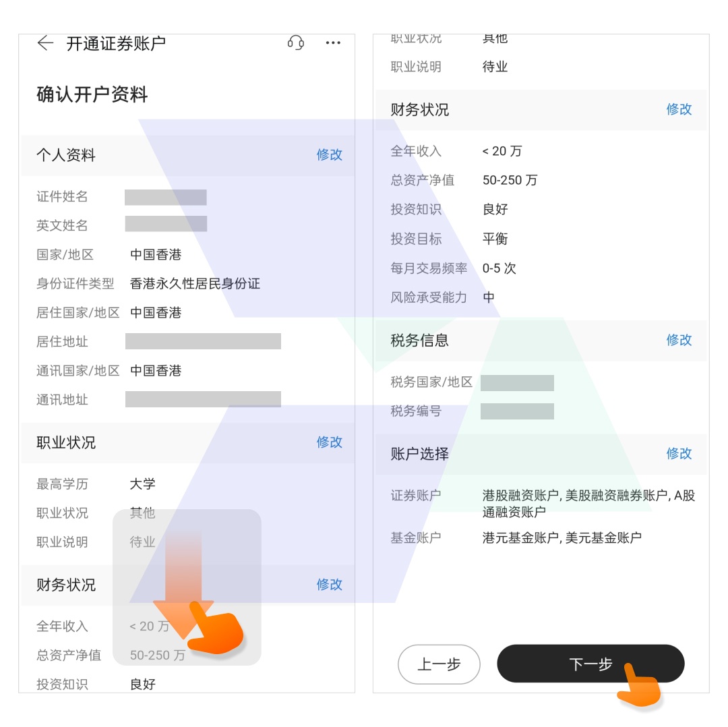The height and width of the screenshot is (727, 728).
Task: Tap the 上一步 button
Action: pos(439,664)
